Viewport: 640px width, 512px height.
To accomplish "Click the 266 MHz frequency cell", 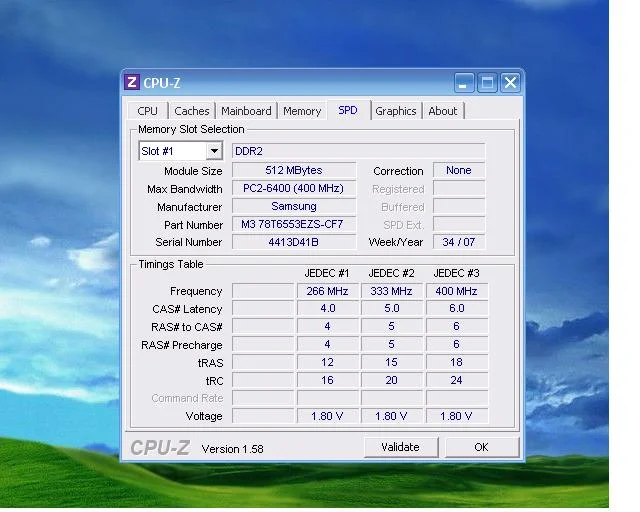I will 327,291.
